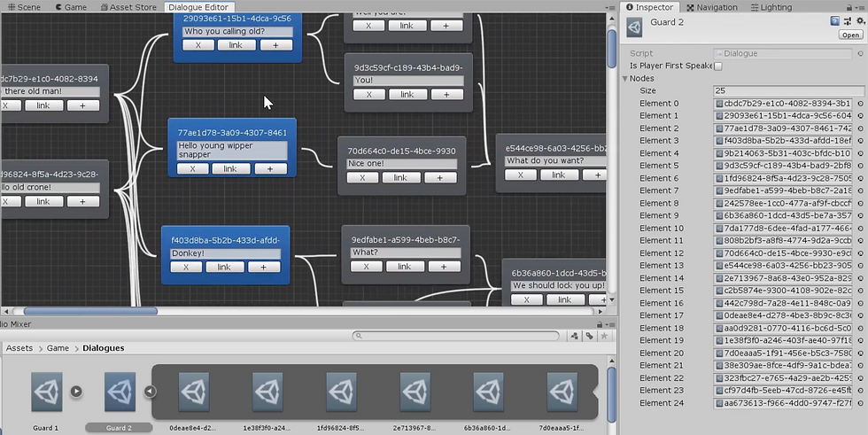Screen dimensions: 868x435
Task: Select the Guard 2 asset icon
Action: point(120,392)
